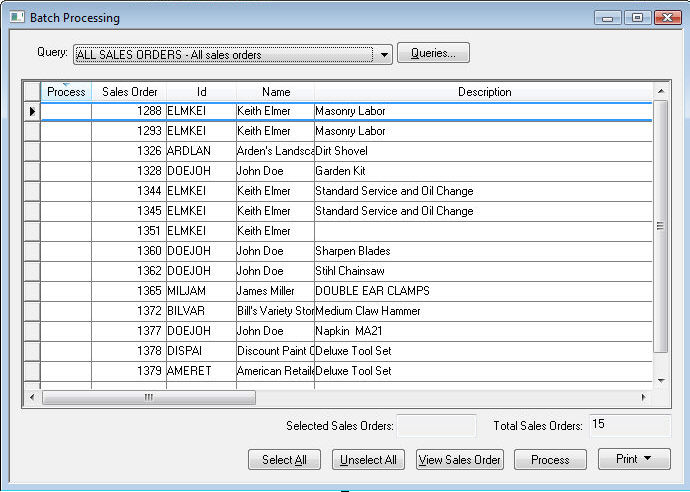Expand the Print button menu

pyautogui.click(x=634, y=459)
